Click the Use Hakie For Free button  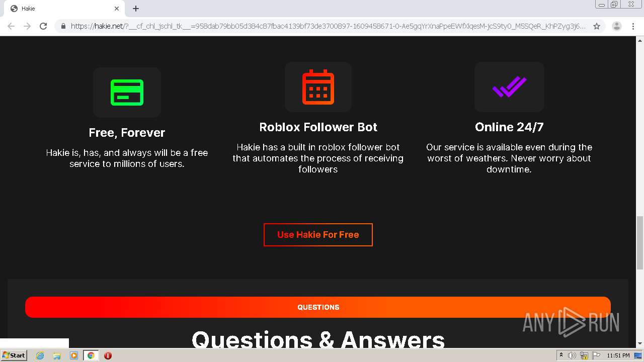318,235
